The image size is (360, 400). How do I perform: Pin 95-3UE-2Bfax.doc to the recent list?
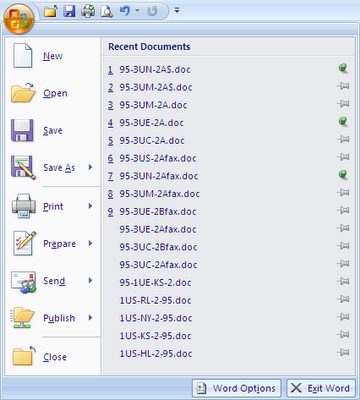click(x=343, y=210)
